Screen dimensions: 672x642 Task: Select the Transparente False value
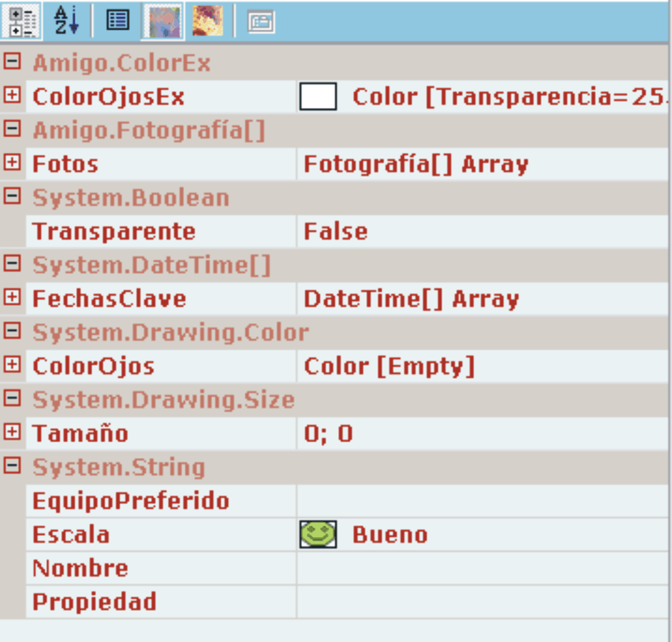pyautogui.click(x=336, y=231)
